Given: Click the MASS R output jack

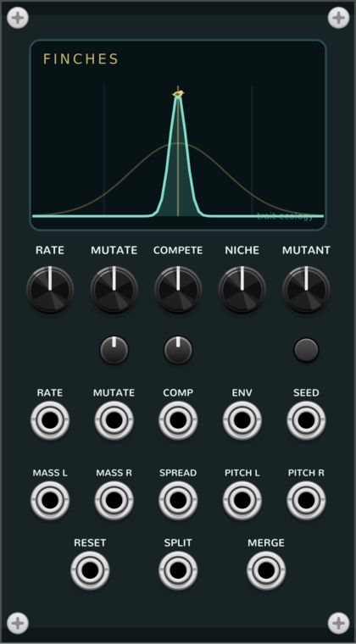Looking at the screenshot, I should [114, 500].
